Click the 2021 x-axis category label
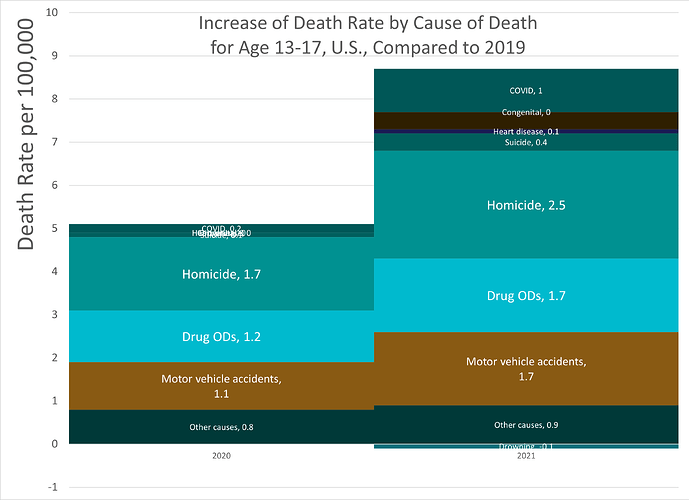The image size is (689, 500). pos(526,456)
